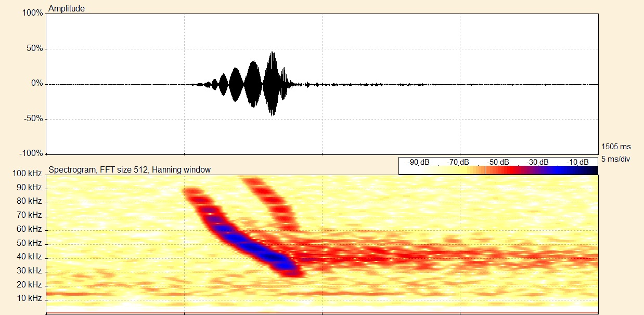This screenshot has width=644, height=315.
Task: Click the 30 kHz frequency label
Action: (x=29, y=271)
